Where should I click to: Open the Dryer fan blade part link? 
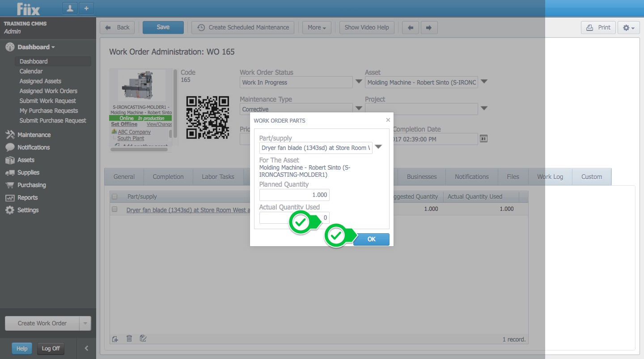[188, 209]
